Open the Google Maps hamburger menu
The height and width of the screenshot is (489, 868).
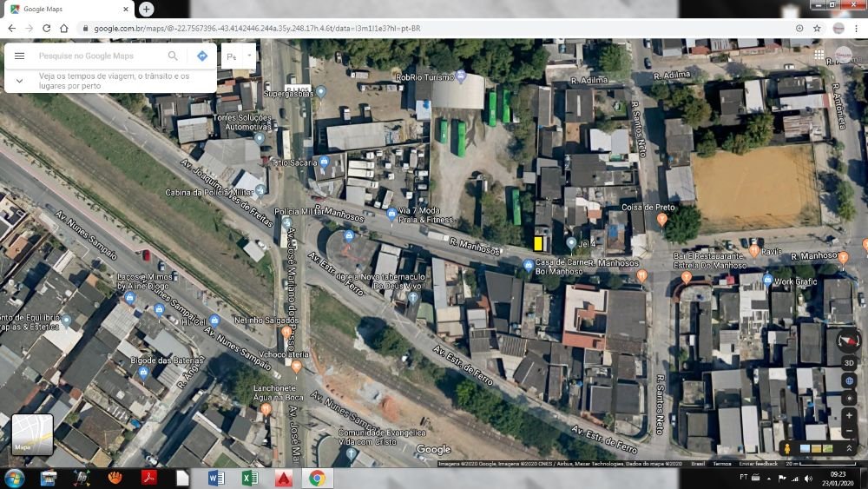[19, 56]
